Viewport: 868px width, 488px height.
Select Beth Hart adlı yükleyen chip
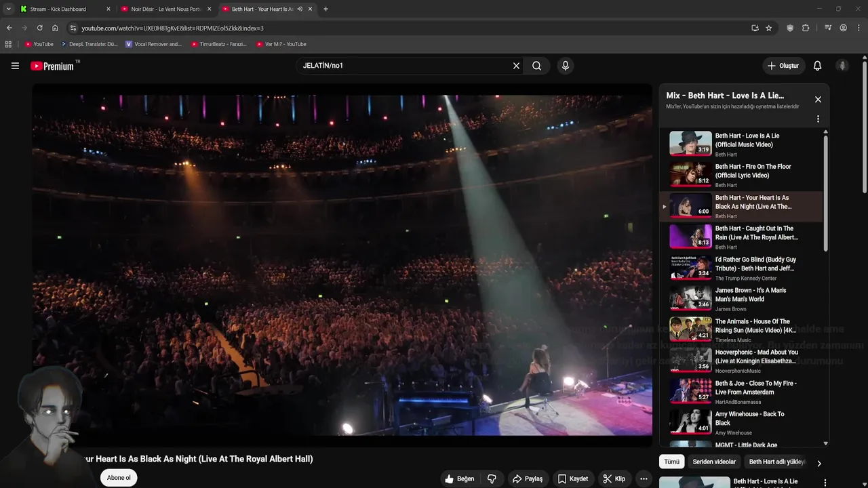pyautogui.click(x=777, y=462)
